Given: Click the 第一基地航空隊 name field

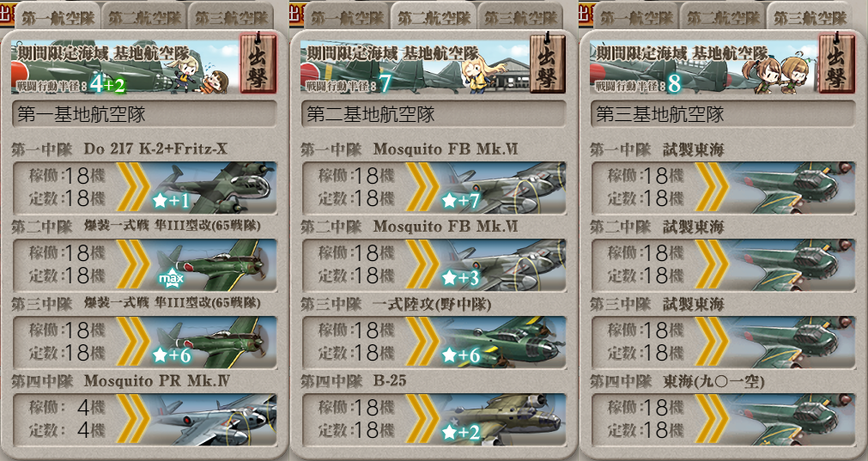Looking at the screenshot, I should coord(144,114).
